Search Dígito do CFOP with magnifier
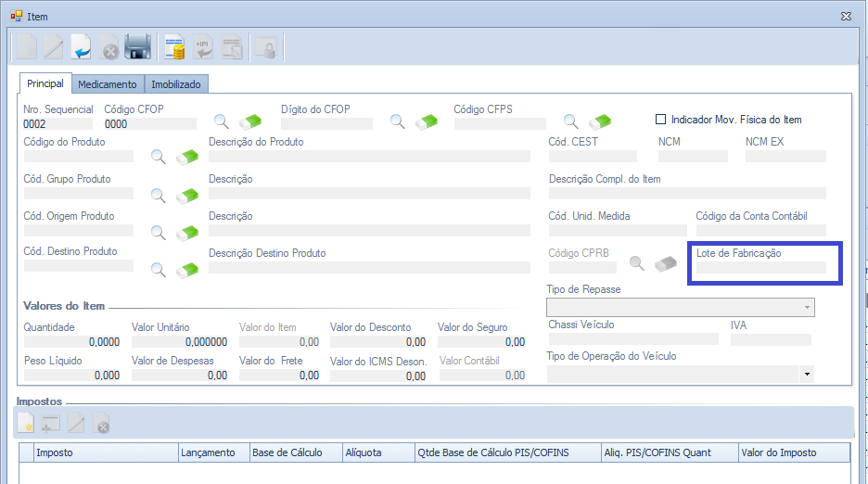Image resolution: width=868 pixels, height=484 pixels. (397, 121)
